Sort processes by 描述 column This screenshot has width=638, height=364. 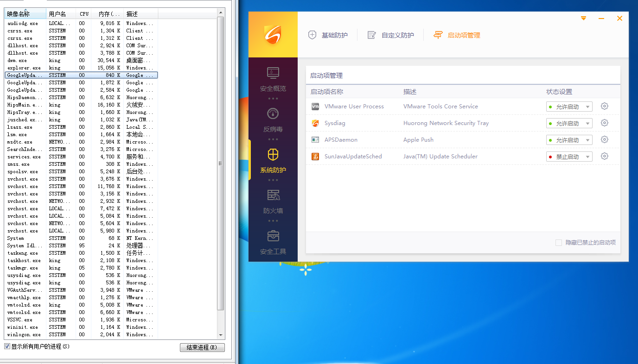[x=140, y=14]
